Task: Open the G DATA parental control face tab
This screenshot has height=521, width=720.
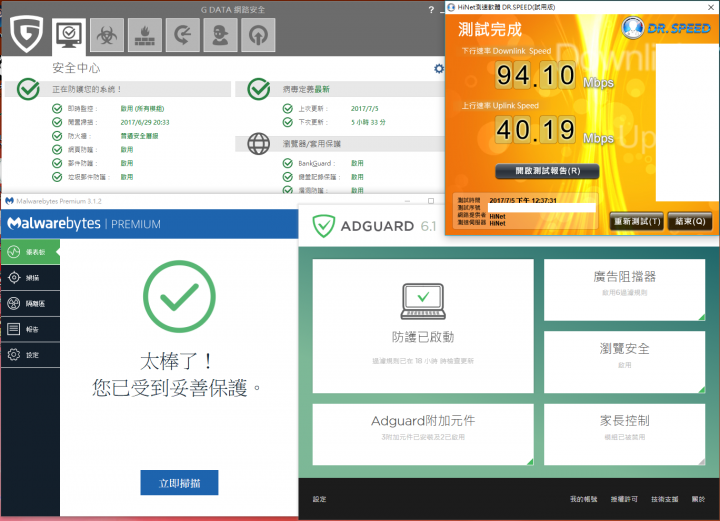Action: (220, 35)
